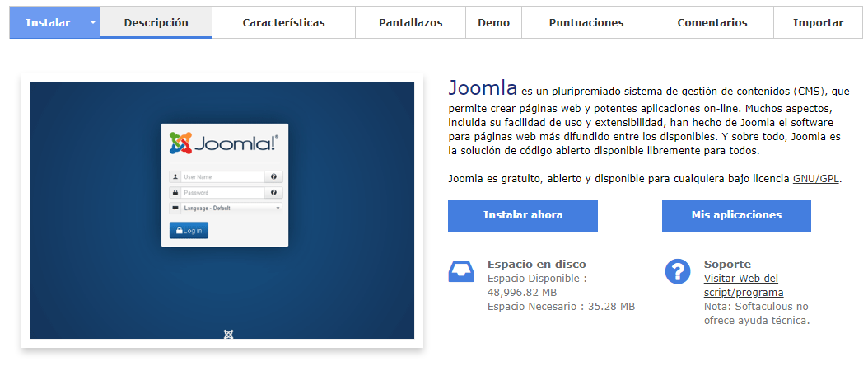The image size is (868, 371).
Task: Click the Log in button in the screenshot
Action: coord(189,230)
